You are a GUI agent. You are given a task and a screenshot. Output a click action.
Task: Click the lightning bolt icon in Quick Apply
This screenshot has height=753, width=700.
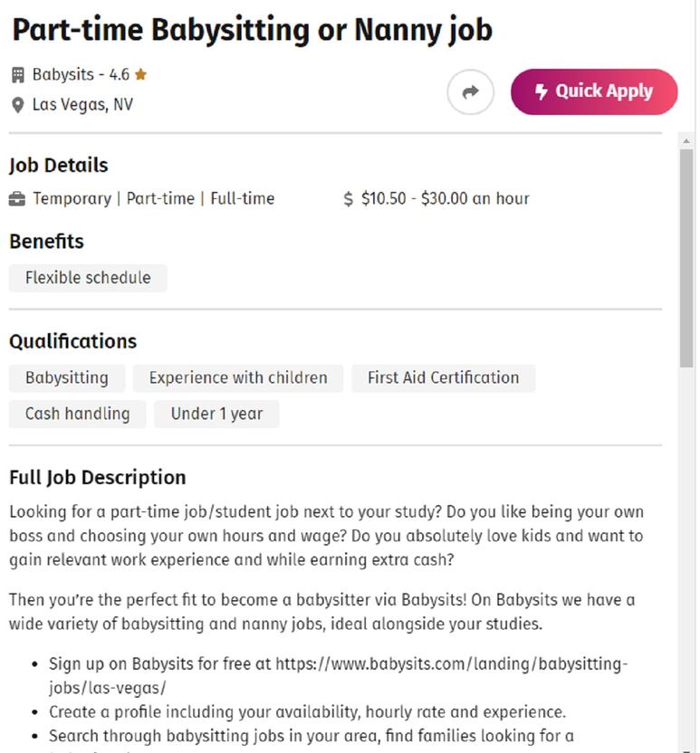point(541,91)
